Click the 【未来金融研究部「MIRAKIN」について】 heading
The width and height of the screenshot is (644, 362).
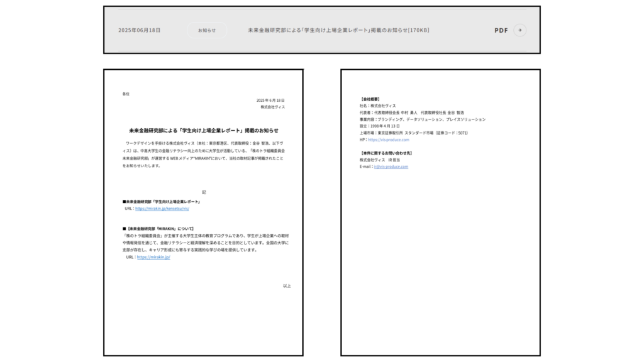coord(158,229)
